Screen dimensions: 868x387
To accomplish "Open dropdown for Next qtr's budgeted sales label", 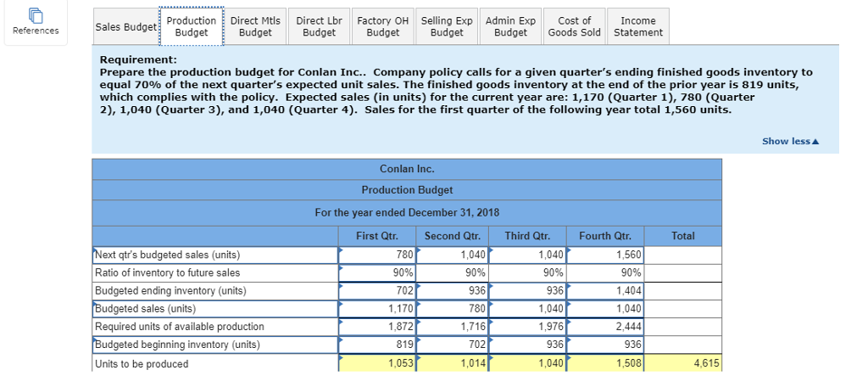I will tap(214, 255).
